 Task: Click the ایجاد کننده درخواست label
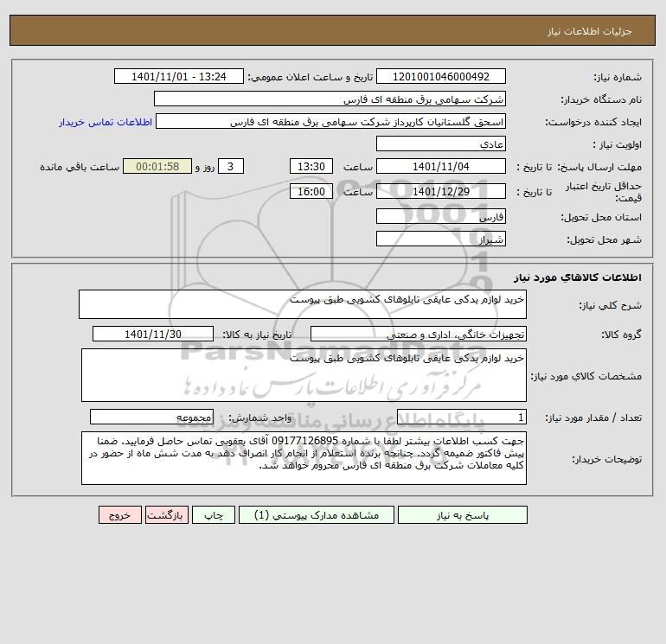click(x=593, y=122)
